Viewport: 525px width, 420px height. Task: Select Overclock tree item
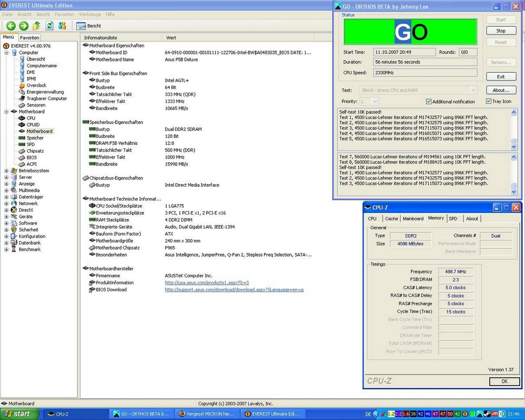pos(37,85)
